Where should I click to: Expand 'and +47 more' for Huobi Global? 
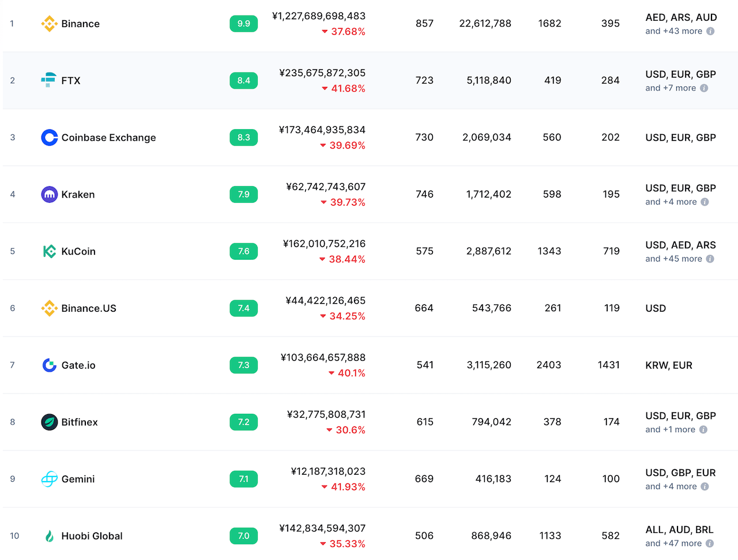pyautogui.click(x=673, y=543)
